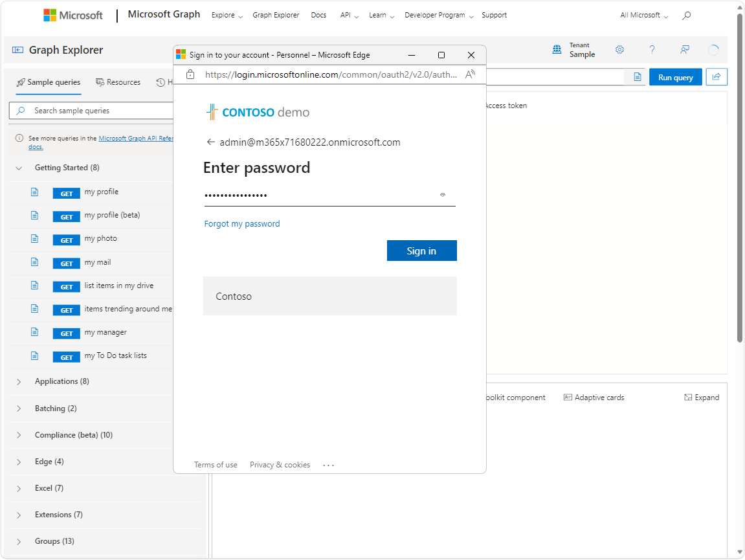This screenshot has height=560, width=745.
Task: Open the Learn dropdown menu
Action: click(381, 15)
